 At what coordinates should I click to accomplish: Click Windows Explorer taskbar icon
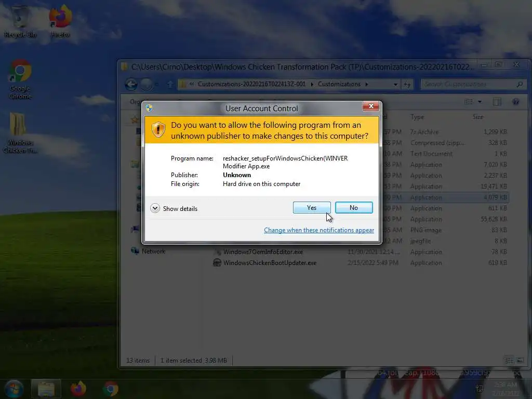point(46,389)
